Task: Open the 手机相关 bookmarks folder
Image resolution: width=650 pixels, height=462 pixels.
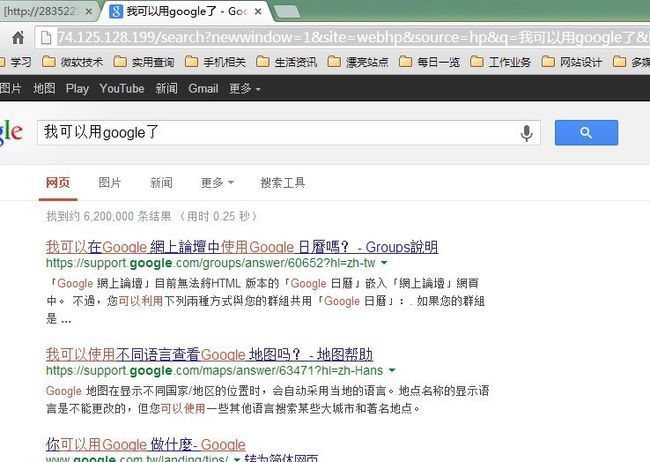Action: pyautogui.click(x=215, y=62)
